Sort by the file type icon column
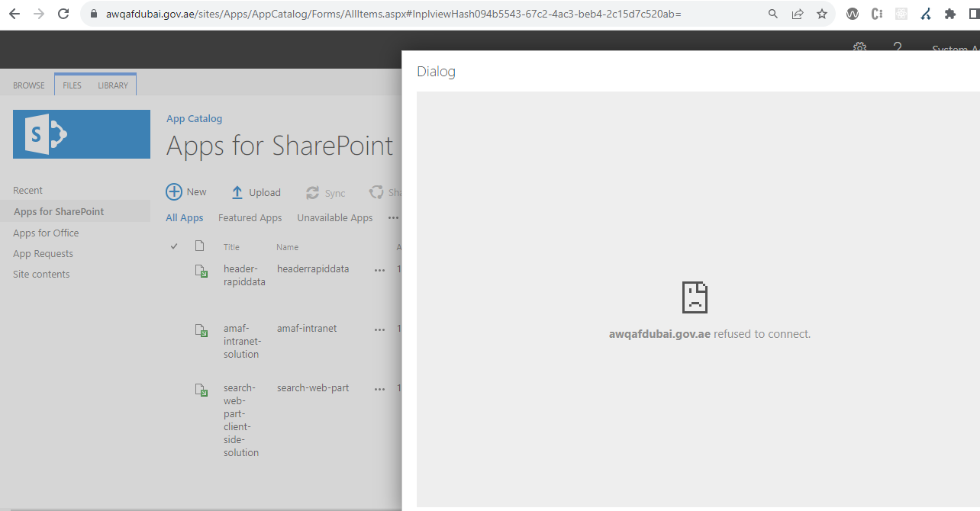 click(200, 246)
